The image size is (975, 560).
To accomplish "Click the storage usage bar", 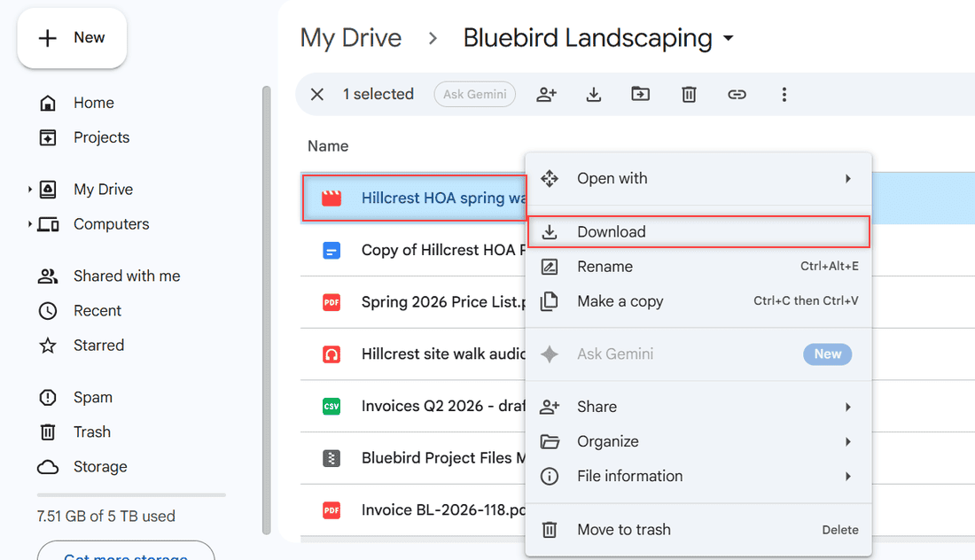I will (131, 494).
